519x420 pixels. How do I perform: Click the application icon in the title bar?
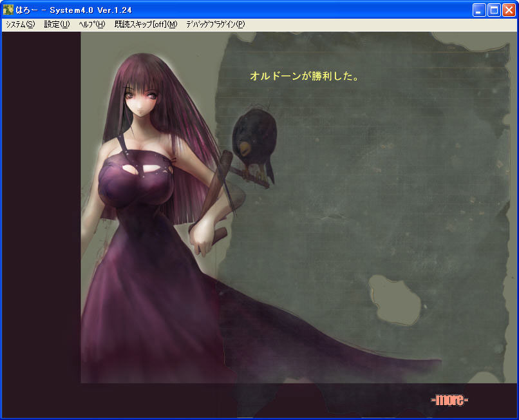pos(8,10)
